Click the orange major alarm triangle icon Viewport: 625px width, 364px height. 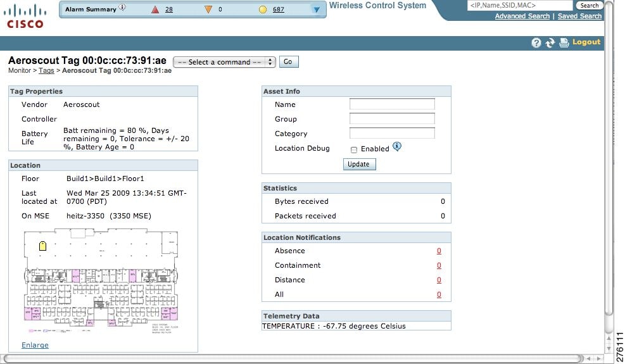point(208,9)
